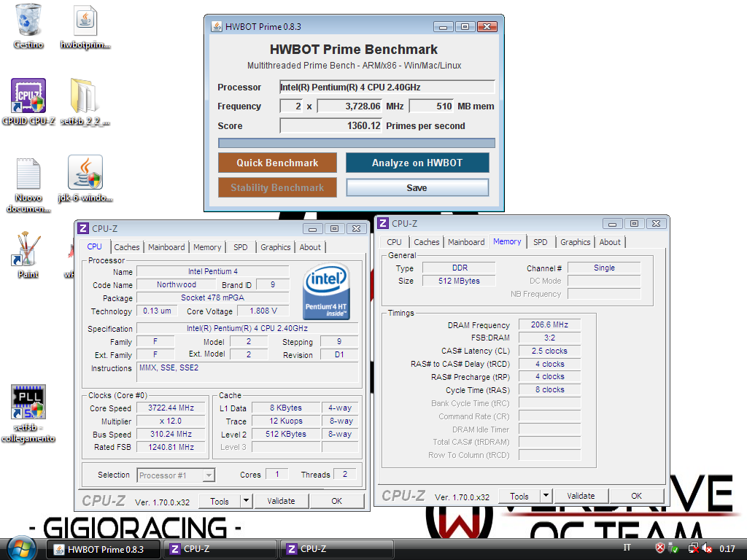Open SPD tab in left CPU-Z window

241,247
